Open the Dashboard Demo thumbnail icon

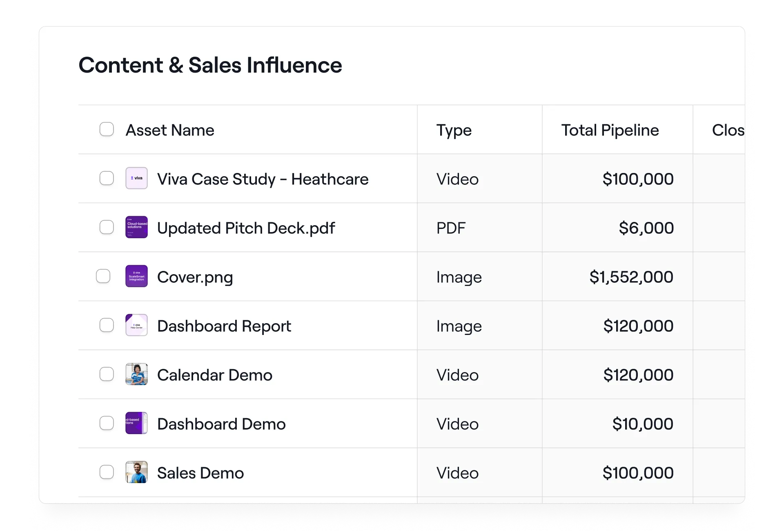136,423
